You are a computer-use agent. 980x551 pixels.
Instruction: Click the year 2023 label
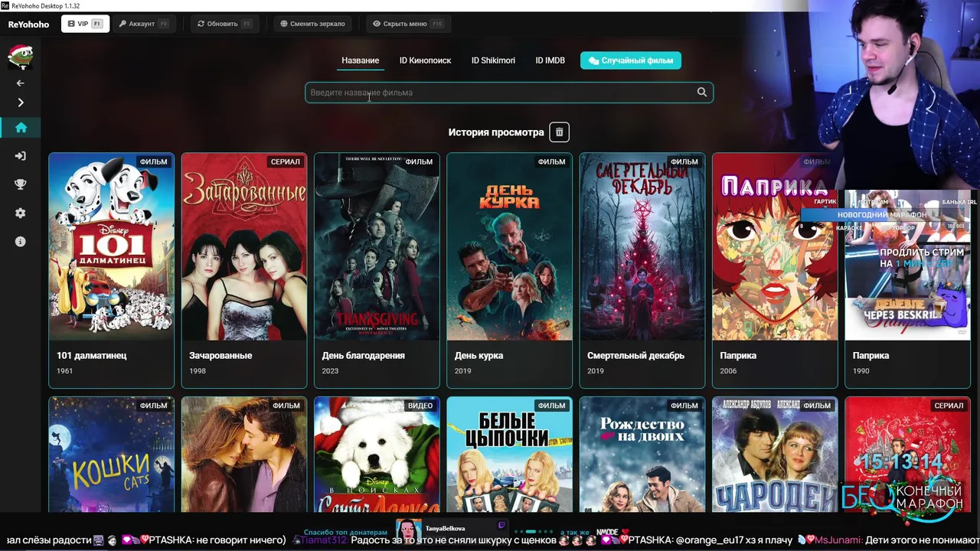tap(330, 371)
